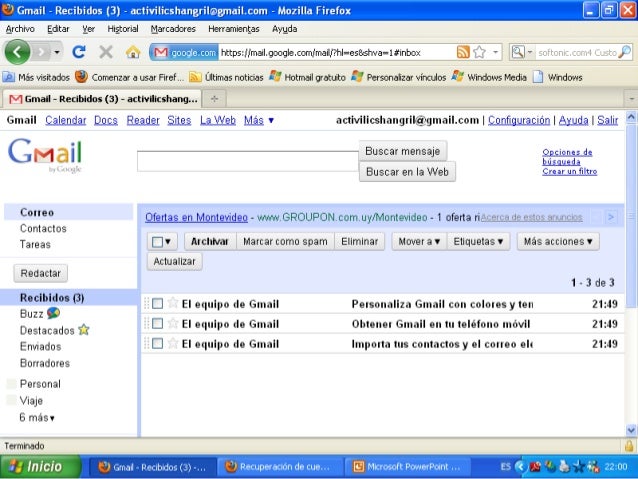Click in the Gmail search input field

(x=248, y=162)
